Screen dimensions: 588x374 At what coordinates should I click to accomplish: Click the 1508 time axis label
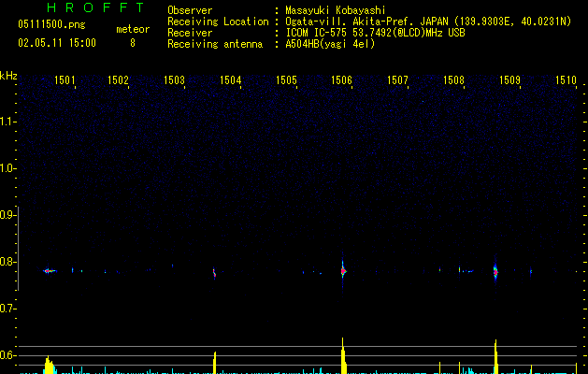click(453, 80)
